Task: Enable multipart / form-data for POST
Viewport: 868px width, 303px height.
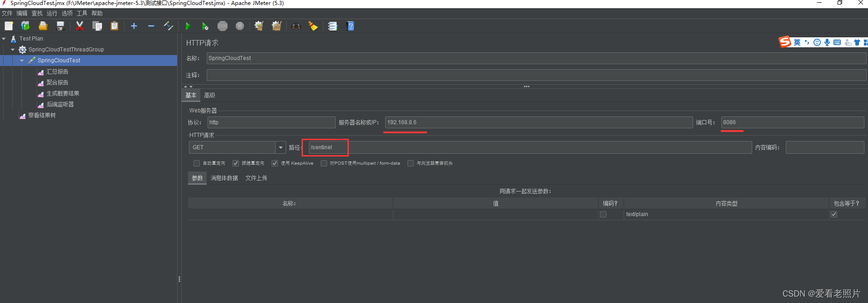Action: [324, 163]
